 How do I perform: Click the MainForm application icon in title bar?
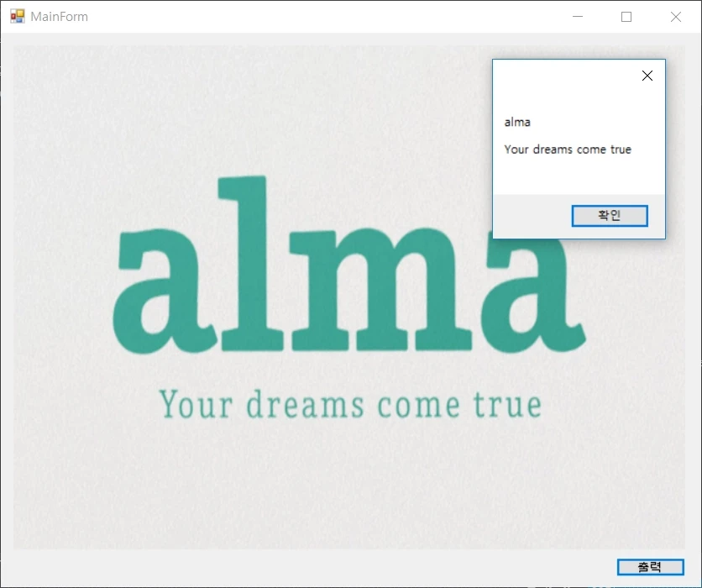[x=17, y=16]
